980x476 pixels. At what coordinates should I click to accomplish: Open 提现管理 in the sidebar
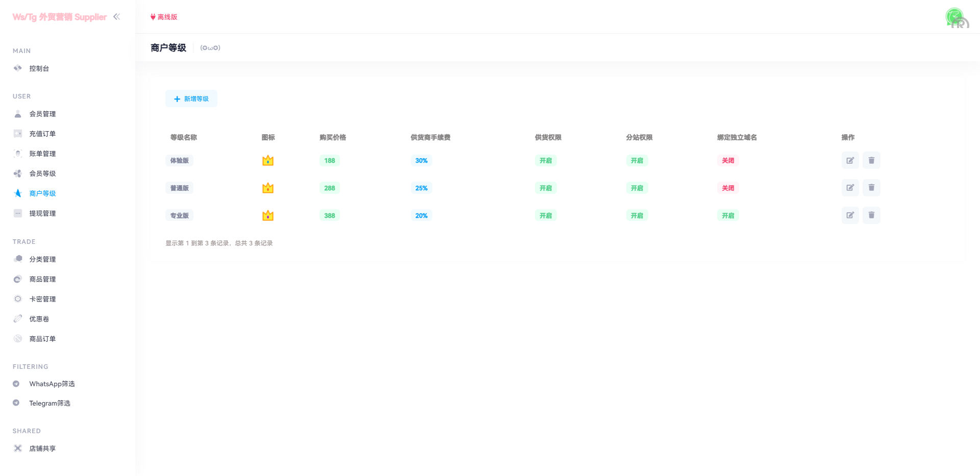[42, 213]
